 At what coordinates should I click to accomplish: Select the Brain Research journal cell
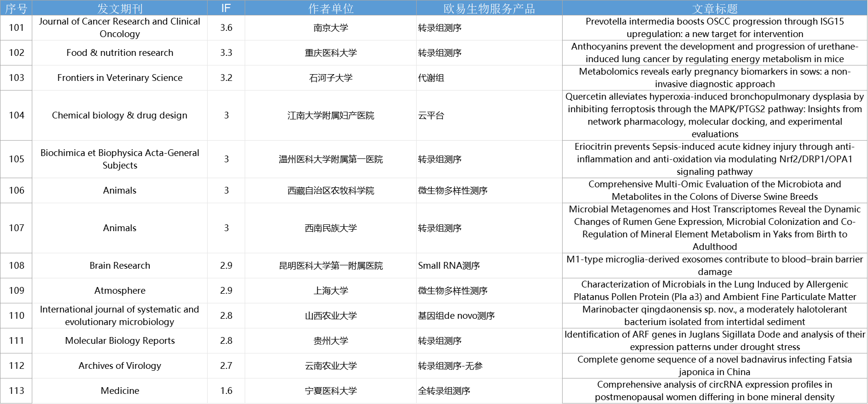click(120, 266)
